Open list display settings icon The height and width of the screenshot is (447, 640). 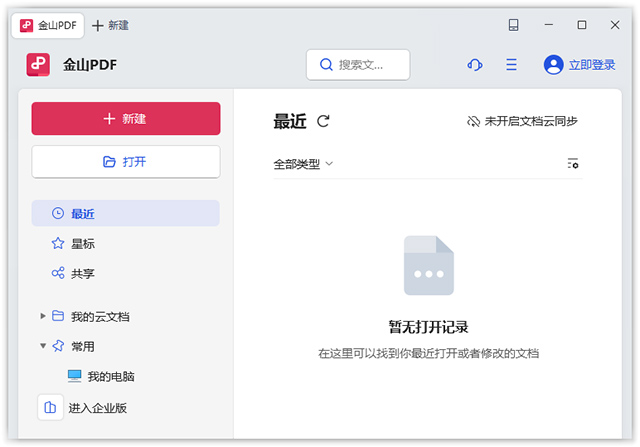click(x=573, y=163)
